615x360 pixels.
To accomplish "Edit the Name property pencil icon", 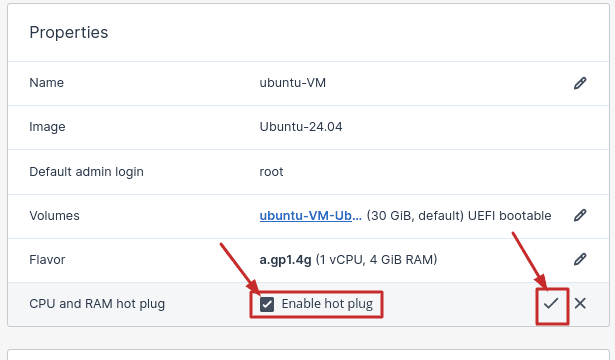I will point(580,83).
